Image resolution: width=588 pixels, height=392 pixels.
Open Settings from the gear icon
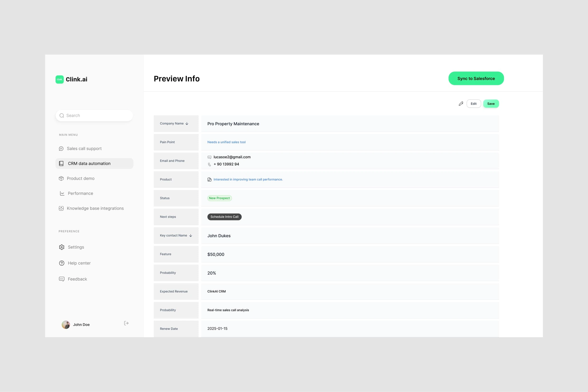pos(62,247)
